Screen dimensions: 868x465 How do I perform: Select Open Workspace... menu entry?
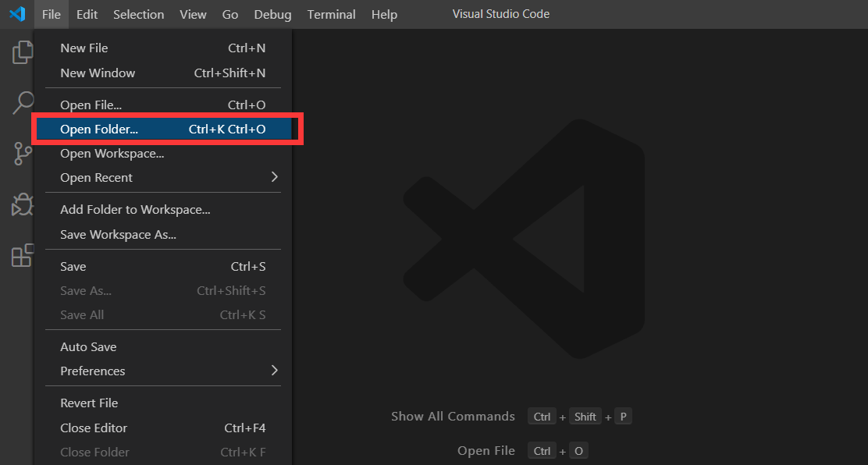point(162,154)
